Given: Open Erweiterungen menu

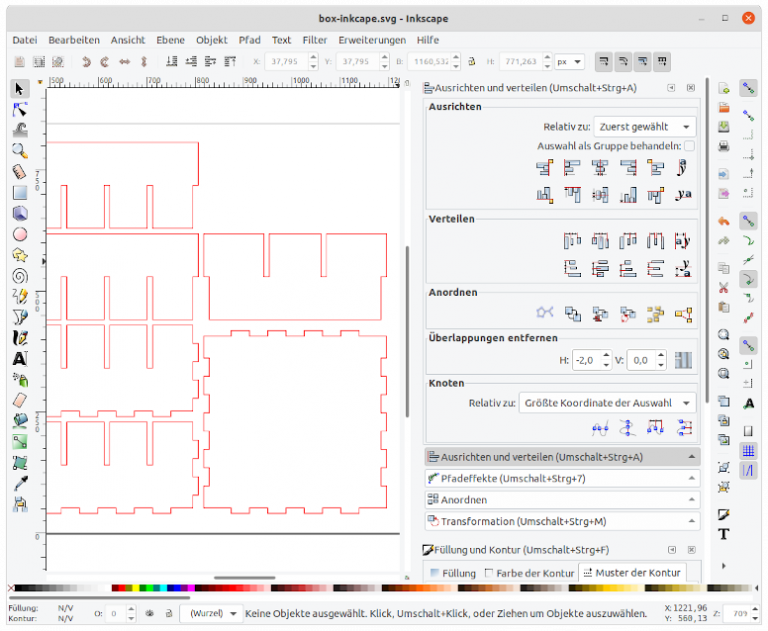Looking at the screenshot, I should tap(372, 40).
